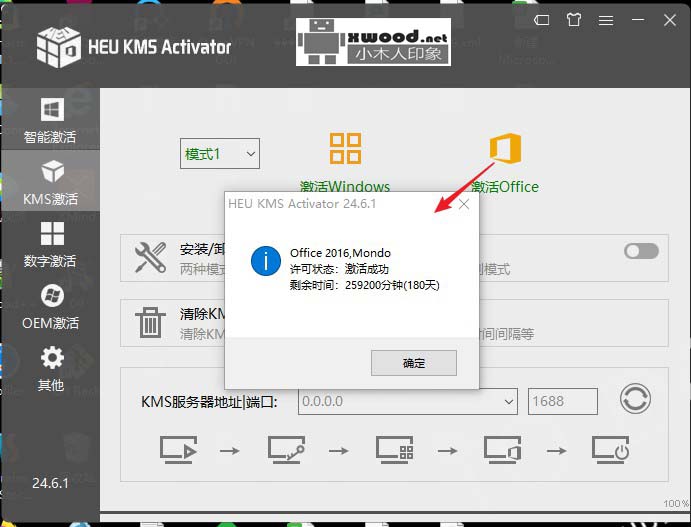Click the HEU KMS Activator cube logo
This screenshot has height=527, width=691.
(59, 46)
